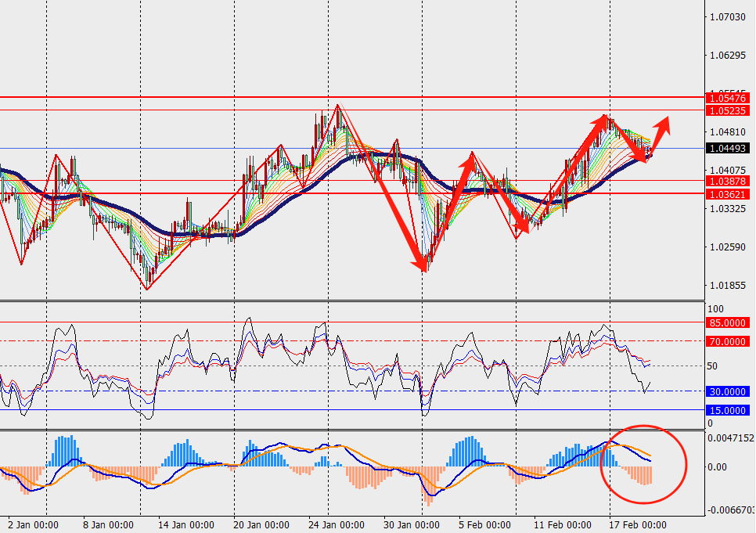This screenshot has width=756, height=533.
Task: Select the black current price label 1.04493
Action: (x=728, y=148)
